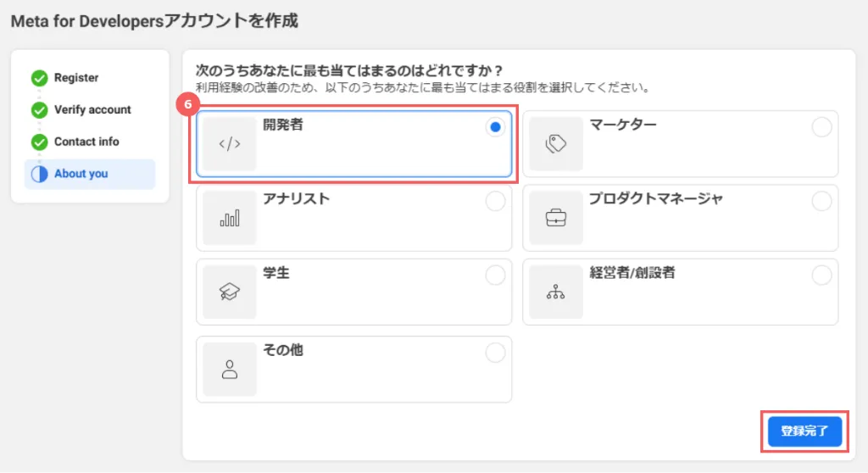
Task: Click the プロダクトマネージャ label text
Action: coord(656,199)
